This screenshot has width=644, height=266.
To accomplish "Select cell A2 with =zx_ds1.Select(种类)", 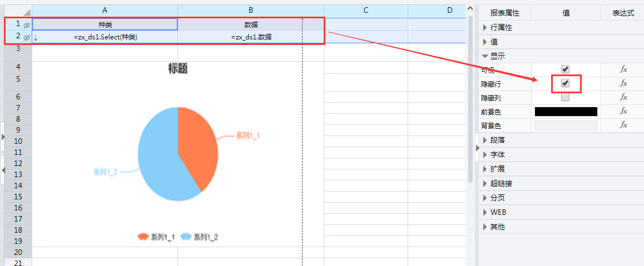I will pyautogui.click(x=105, y=37).
